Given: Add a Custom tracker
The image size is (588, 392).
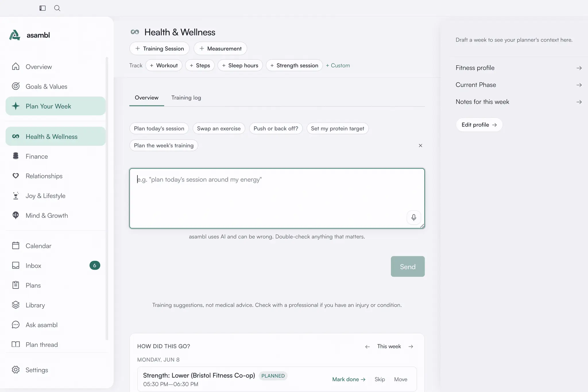Looking at the screenshot, I should pos(338,65).
